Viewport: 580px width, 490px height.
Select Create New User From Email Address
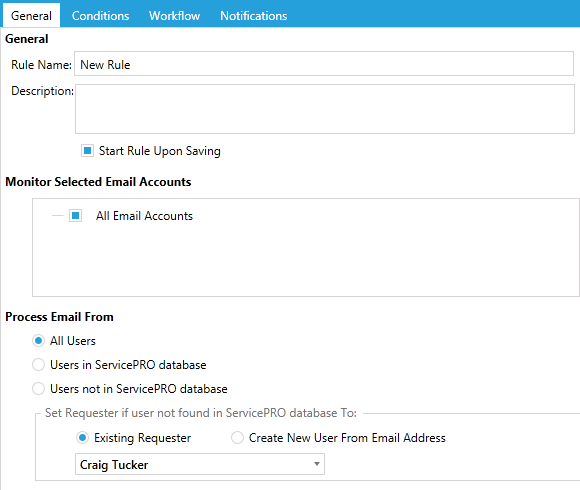coord(237,437)
